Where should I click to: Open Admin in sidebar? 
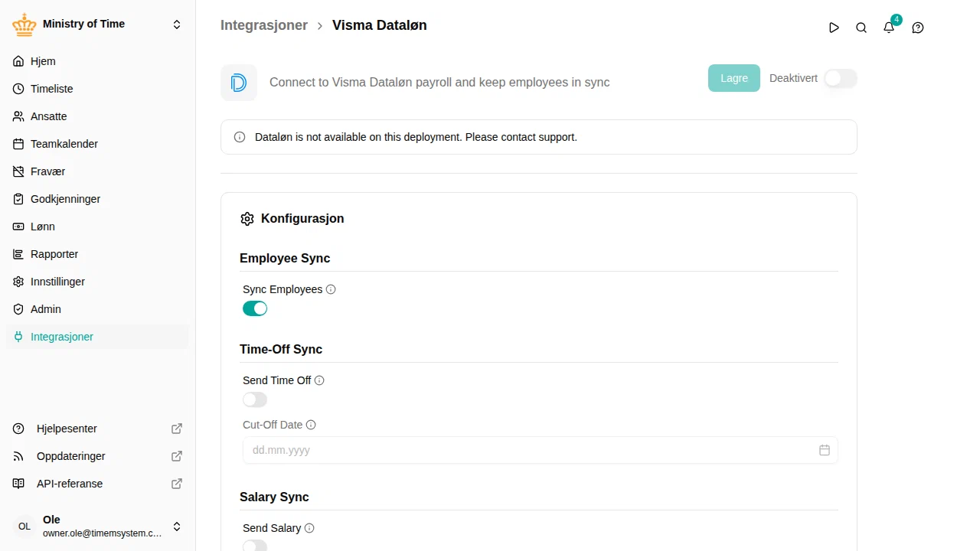click(97, 309)
